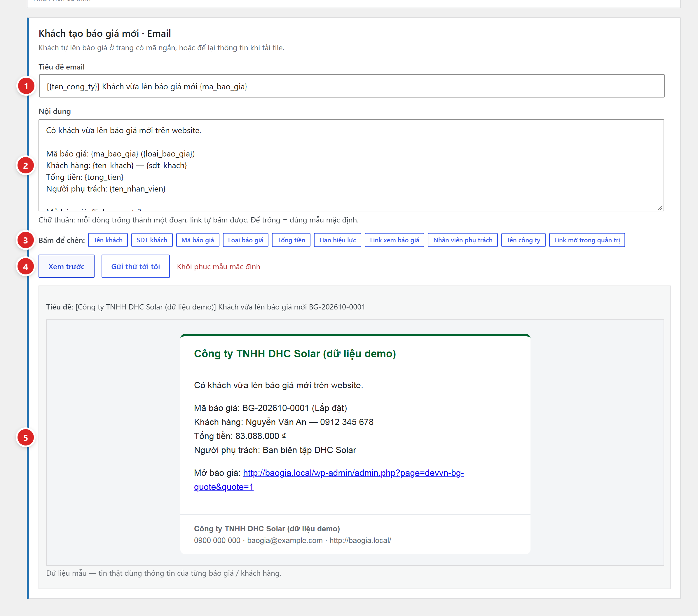Image resolution: width=698 pixels, height=616 pixels.
Task: Click Khôi phục mẫu mặc định link
Action: (219, 267)
